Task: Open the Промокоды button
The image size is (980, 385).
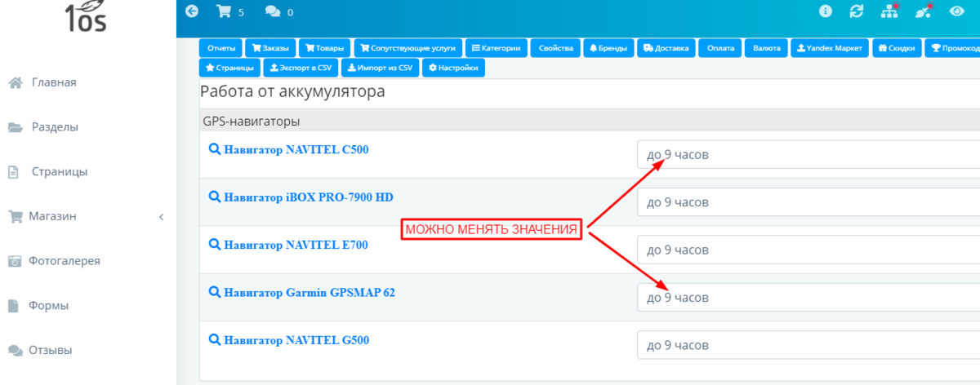Action: pos(953,48)
